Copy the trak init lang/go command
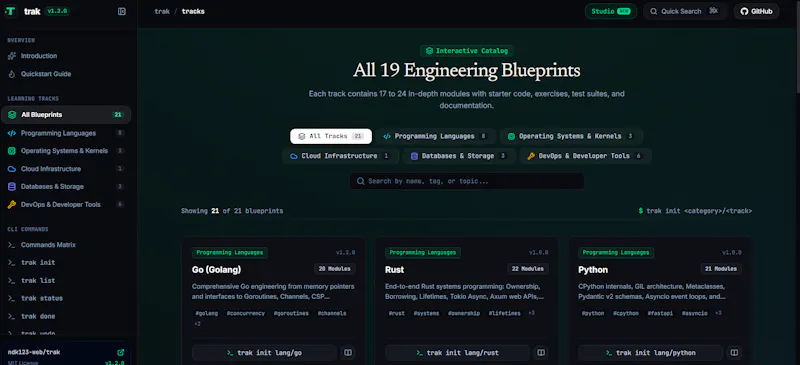The height and width of the screenshot is (365, 800). 264,353
